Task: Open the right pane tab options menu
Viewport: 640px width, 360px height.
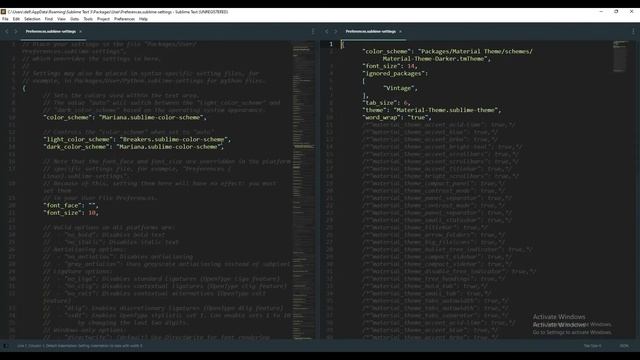Action: coord(633,31)
